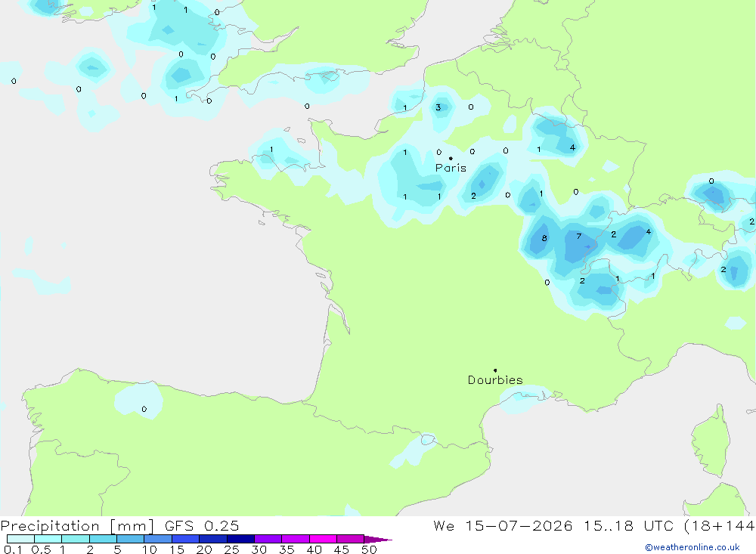
Task: Pick the 0.1–0.5 mm legend color swatch
Action: [20, 539]
